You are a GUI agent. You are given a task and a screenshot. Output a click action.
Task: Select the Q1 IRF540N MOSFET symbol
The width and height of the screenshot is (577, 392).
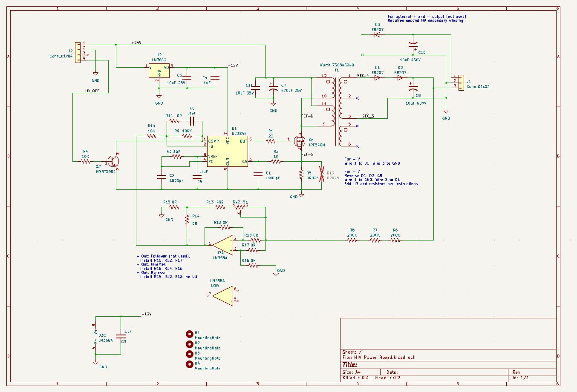pos(300,142)
